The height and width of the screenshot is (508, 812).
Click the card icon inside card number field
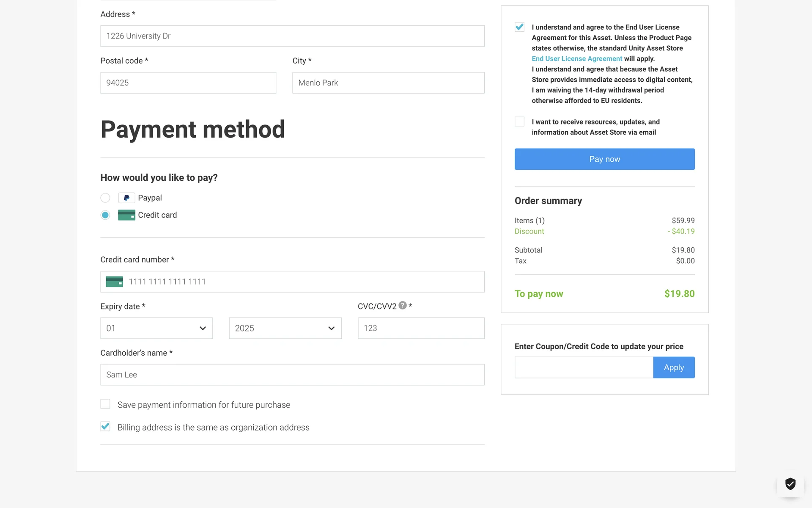(114, 282)
